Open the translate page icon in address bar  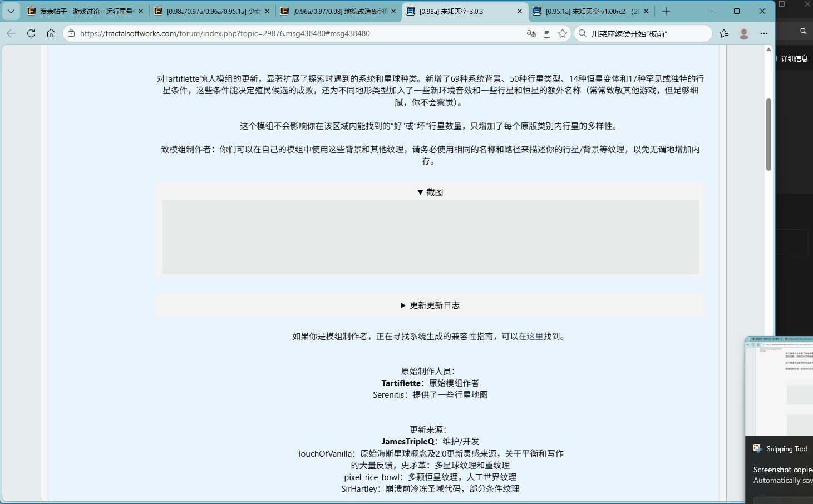[x=531, y=33]
